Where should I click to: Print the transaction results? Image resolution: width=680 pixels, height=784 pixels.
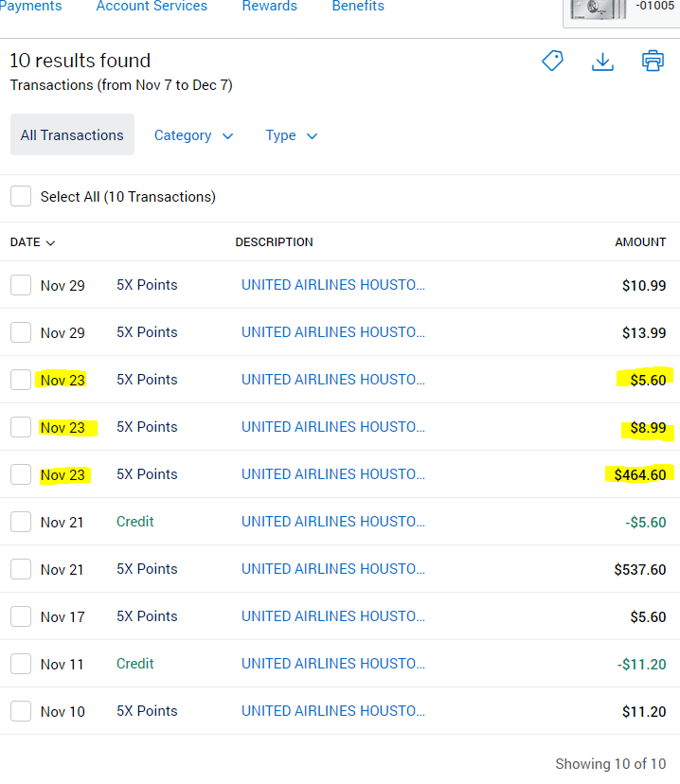653,62
